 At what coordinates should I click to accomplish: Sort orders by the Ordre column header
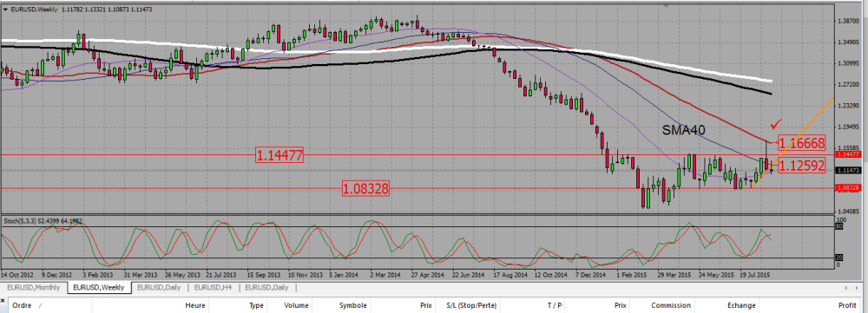click(23, 305)
